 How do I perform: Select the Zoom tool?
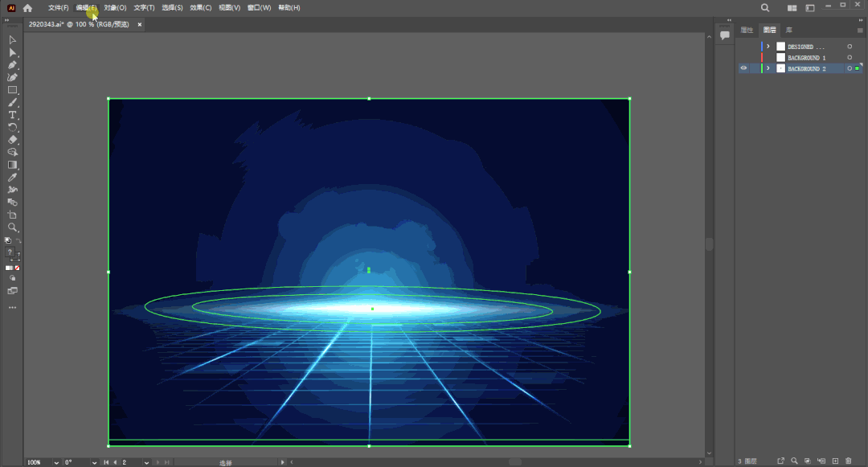click(12, 227)
